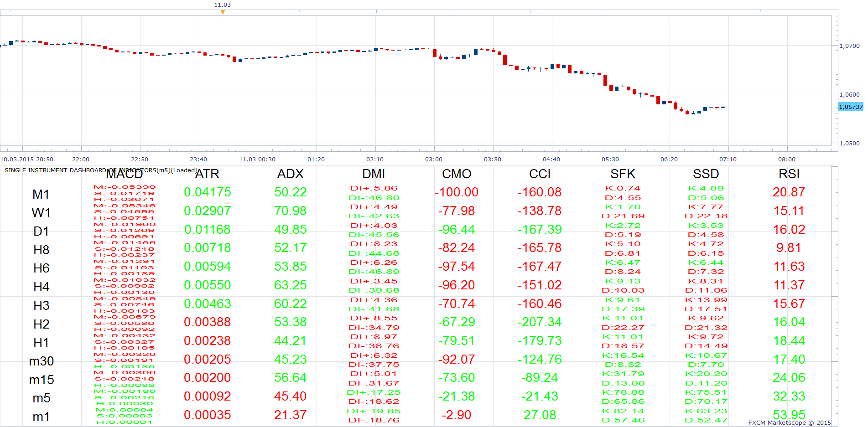
Task: Click RSI value 24.06
Action: [789, 378]
